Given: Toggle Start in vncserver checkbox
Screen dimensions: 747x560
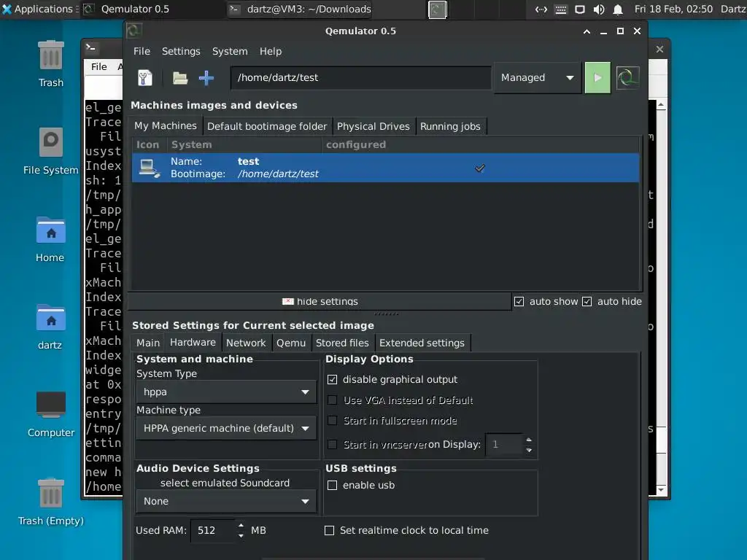Looking at the screenshot, I should pyautogui.click(x=333, y=444).
